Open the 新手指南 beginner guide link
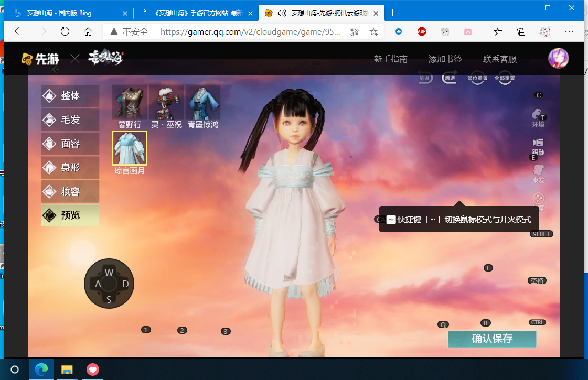This screenshot has width=588, height=380. 390,59
